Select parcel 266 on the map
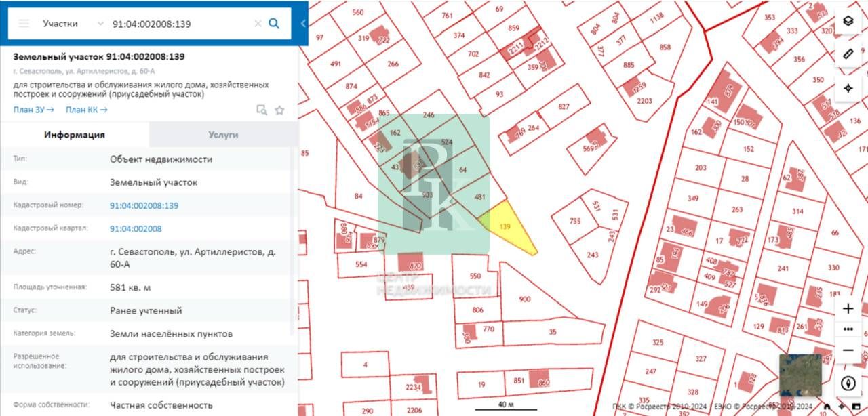Image resolution: width=868 pixels, height=416 pixels. coord(393,64)
